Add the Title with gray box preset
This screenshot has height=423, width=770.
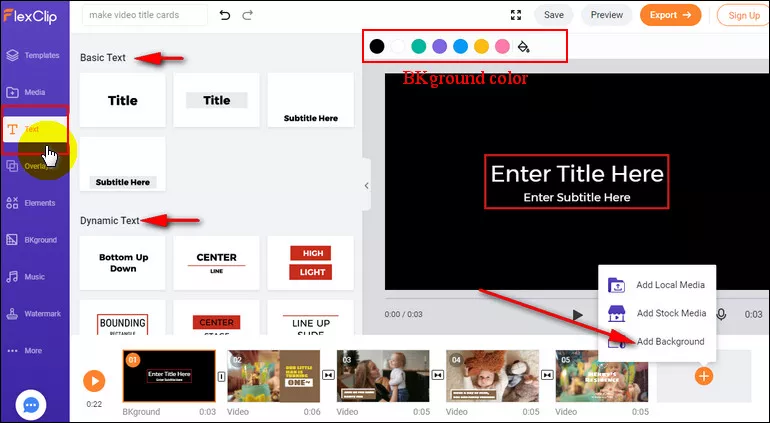pyautogui.click(x=217, y=100)
